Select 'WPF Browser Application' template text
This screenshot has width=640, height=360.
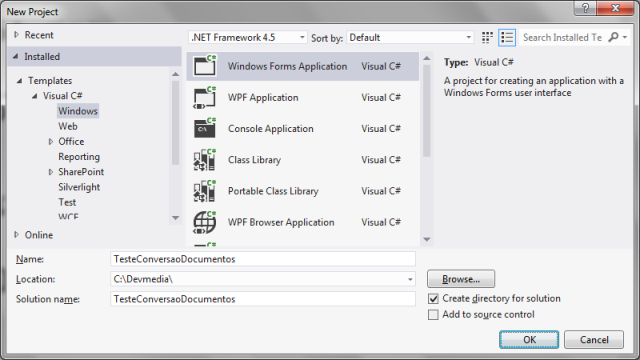(x=281, y=222)
